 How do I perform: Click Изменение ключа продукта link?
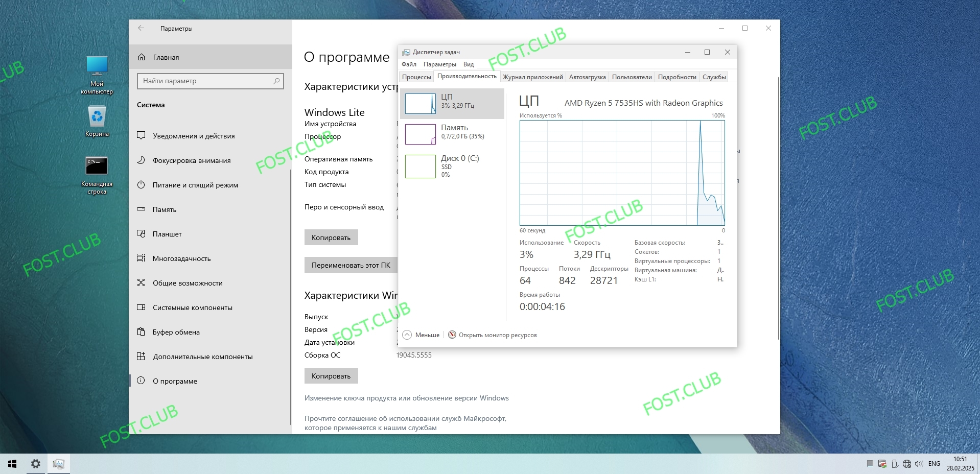(407, 398)
